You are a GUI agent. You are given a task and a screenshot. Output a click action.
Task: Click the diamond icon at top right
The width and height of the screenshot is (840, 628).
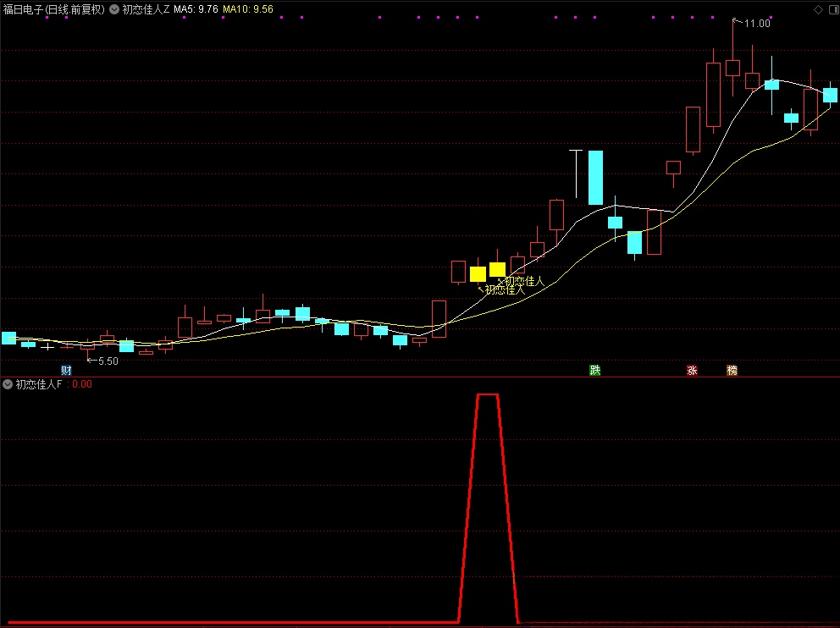pyautogui.click(x=818, y=9)
